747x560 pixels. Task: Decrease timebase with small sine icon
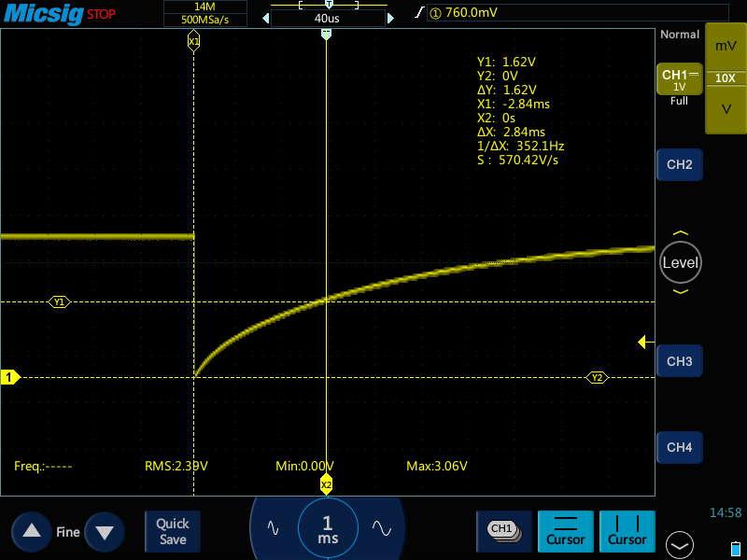click(273, 528)
